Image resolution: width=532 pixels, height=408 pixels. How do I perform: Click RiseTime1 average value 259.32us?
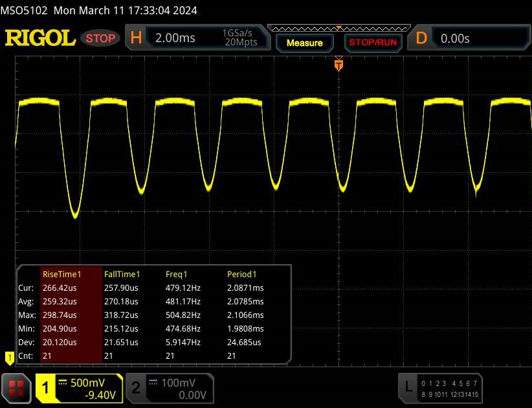coord(60,301)
